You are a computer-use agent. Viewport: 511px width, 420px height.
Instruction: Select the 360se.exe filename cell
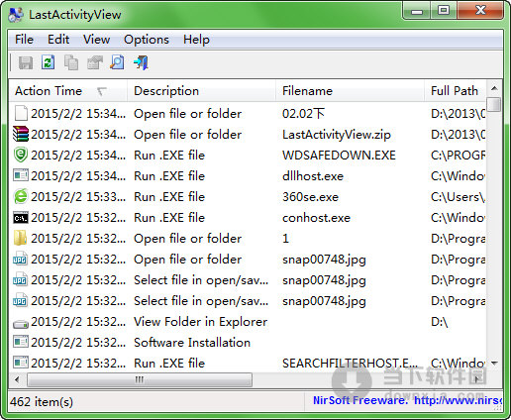[310, 197]
